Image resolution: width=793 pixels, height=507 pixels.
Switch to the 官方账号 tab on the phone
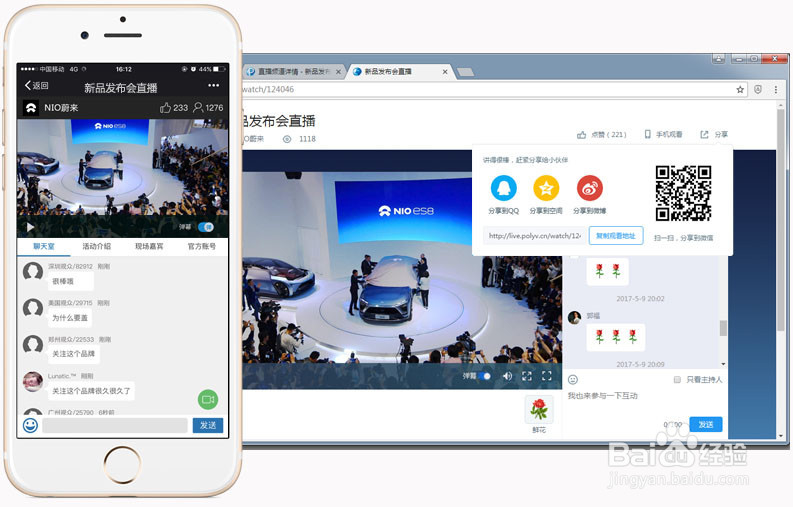click(x=202, y=246)
